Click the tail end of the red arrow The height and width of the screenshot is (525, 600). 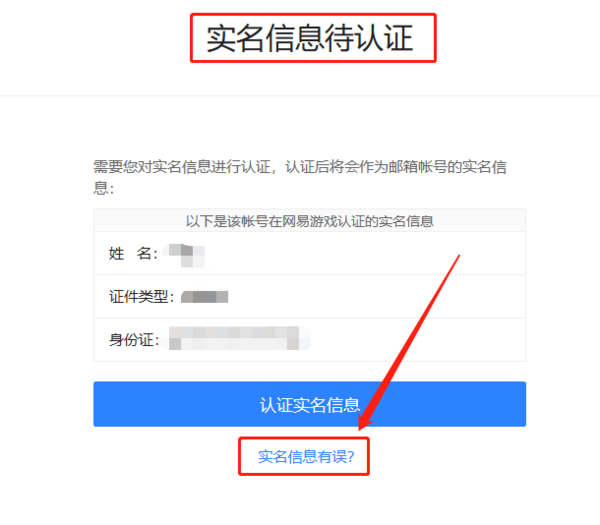pyautogui.click(x=459, y=256)
